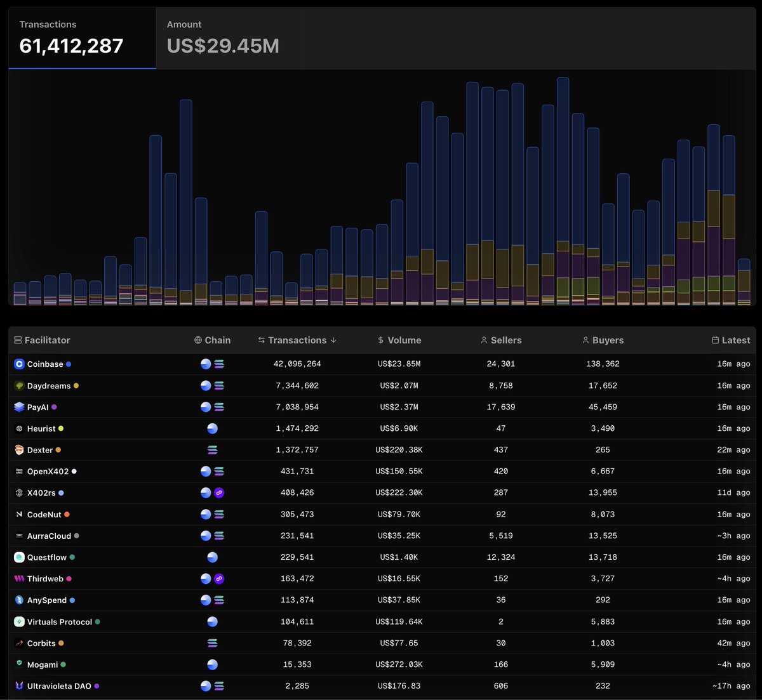The image size is (762, 700).
Task: Sort table by Sellers column
Action: 501,340
